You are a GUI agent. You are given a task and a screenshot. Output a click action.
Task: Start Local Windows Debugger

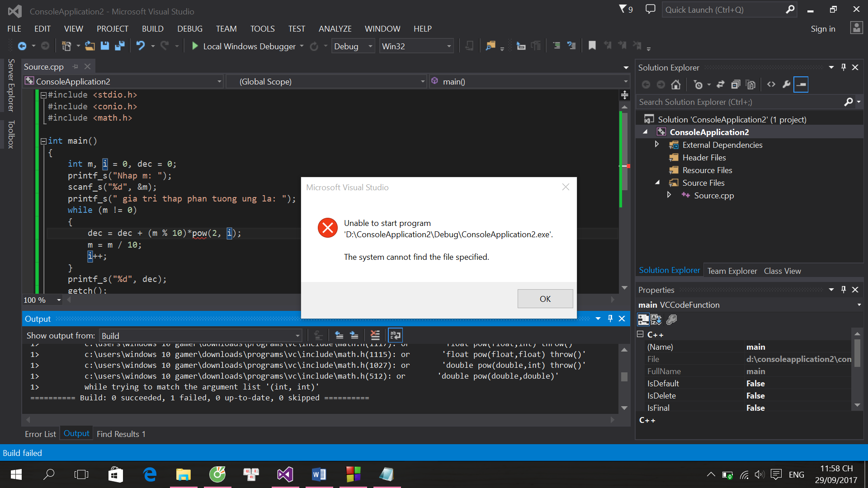pos(244,46)
